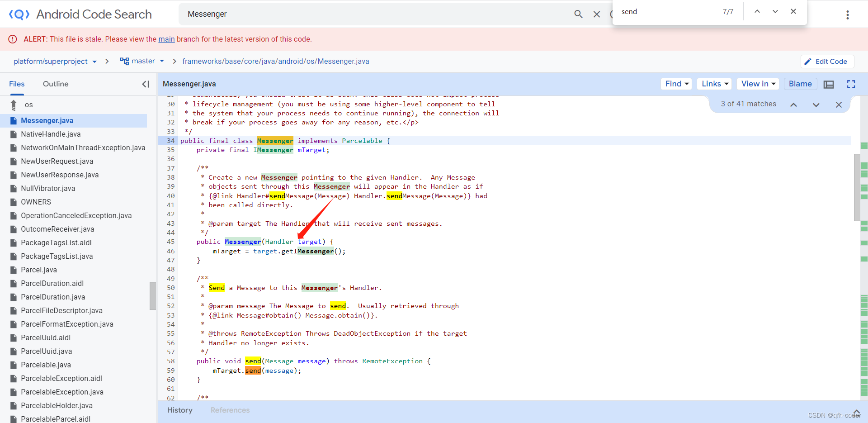Open ParcelableHolder.java file
Screen dimensions: 868x423
(x=57, y=406)
